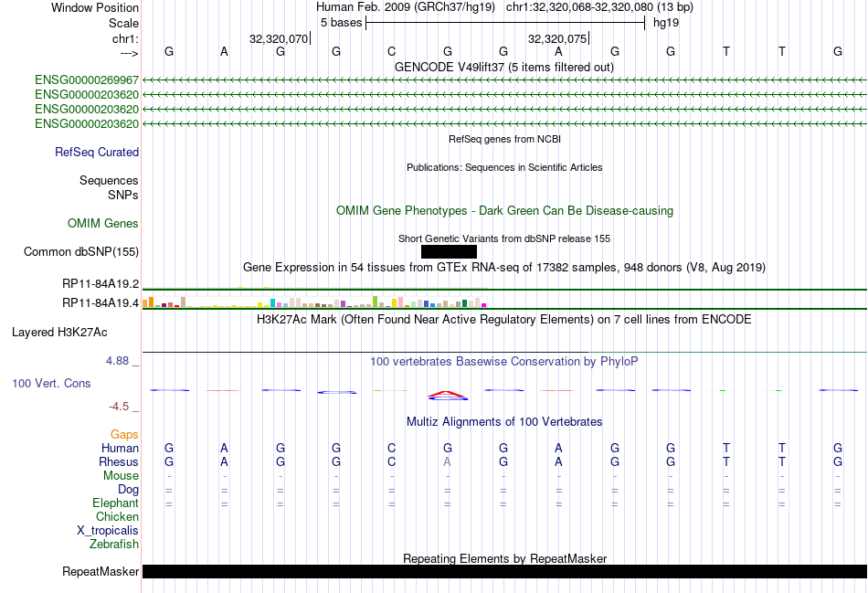The width and height of the screenshot is (868, 593).
Task: Select the 5 bases scale bar
Action: coord(505,23)
